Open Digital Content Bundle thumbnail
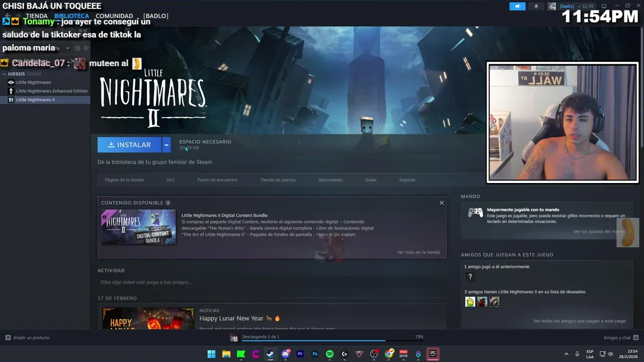The image size is (644, 362). (x=138, y=227)
